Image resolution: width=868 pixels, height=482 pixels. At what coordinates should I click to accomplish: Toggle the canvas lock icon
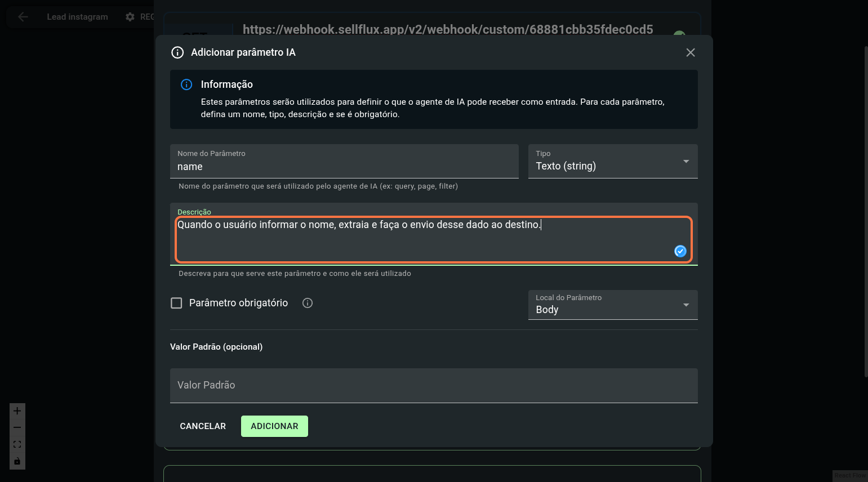pos(17,461)
